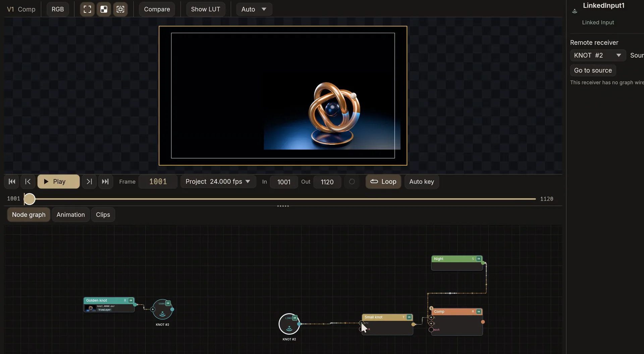Image resolution: width=644 pixels, height=354 pixels.
Task: Step forward one frame
Action: pos(89,181)
